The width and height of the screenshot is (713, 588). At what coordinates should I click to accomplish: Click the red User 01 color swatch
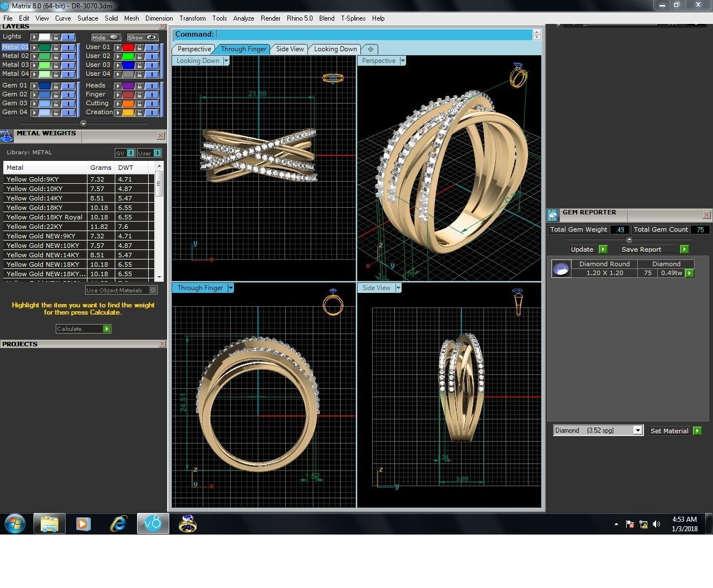pos(128,47)
